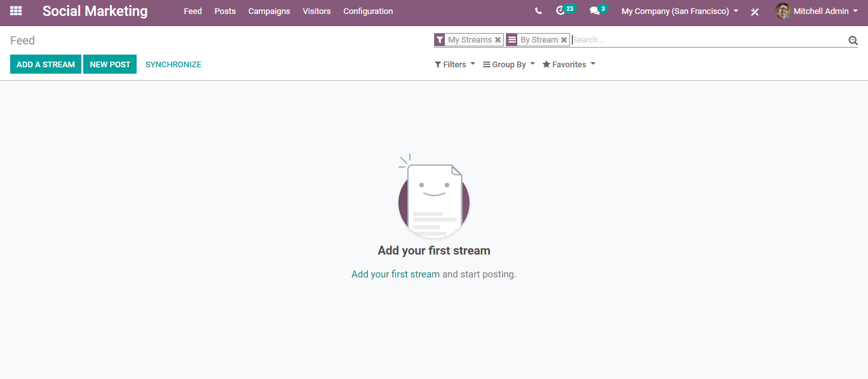Click the 'Add your first stream' heading
This screenshot has height=379, width=868.
(434, 251)
